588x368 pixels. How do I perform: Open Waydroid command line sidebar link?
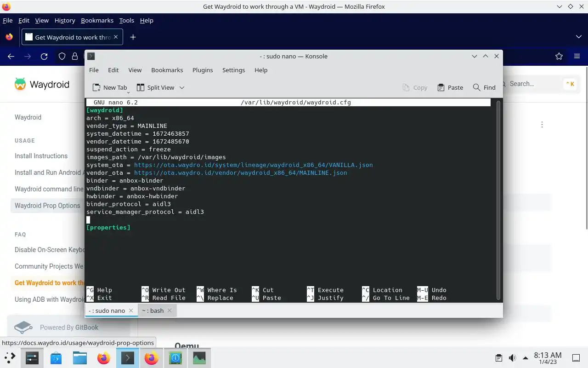tap(49, 189)
